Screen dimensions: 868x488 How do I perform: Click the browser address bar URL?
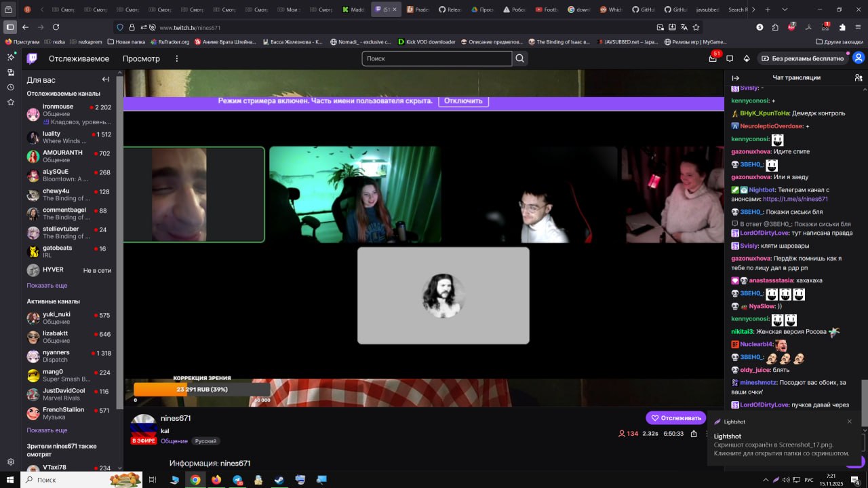[190, 28]
